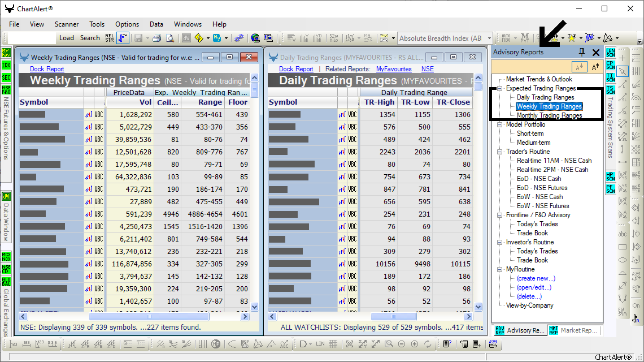The height and width of the screenshot is (362, 644).
Task: Select EoD - NSE Cash report
Action: coord(539,179)
